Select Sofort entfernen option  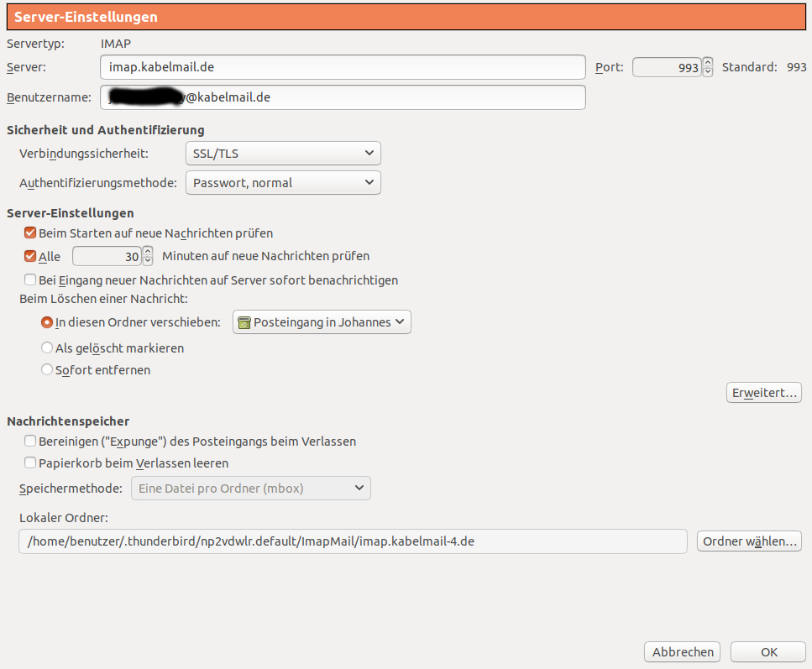(x=47, y=369)
